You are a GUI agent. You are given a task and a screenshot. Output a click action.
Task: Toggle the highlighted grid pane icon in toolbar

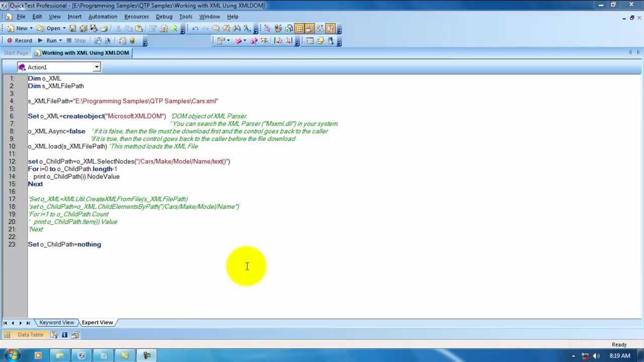click(x=299, y=29)
